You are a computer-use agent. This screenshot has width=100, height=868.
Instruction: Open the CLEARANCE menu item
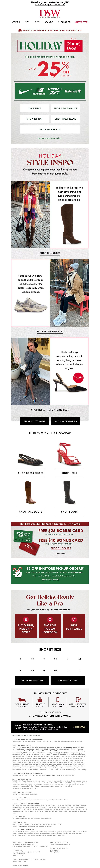click(64, 22)
